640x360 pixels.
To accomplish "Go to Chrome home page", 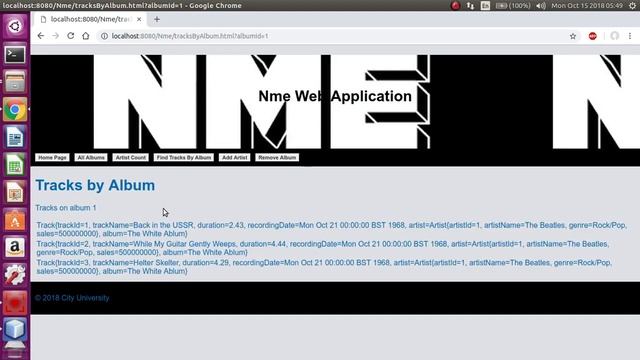I will 86,36.
